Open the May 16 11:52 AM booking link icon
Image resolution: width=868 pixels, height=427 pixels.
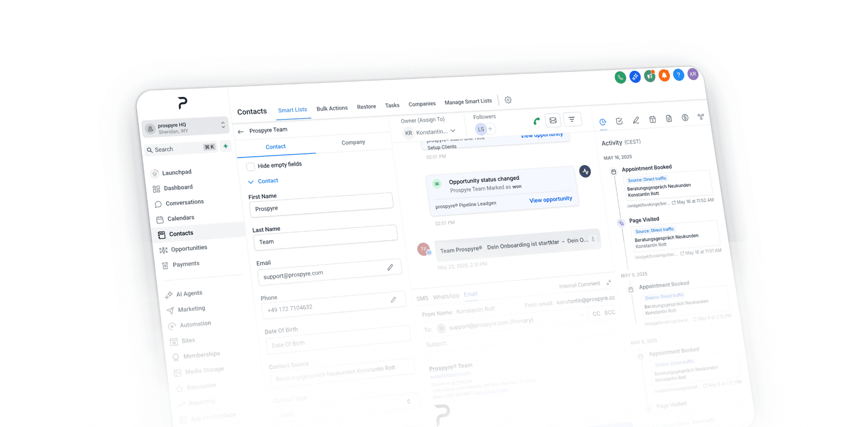pyautogui.click(x=674, y=203)
